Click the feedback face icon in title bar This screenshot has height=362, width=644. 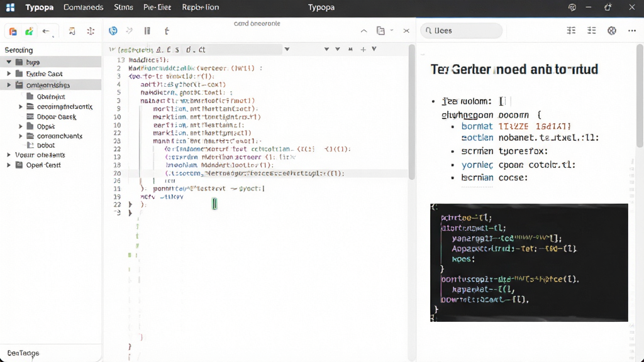572,8
